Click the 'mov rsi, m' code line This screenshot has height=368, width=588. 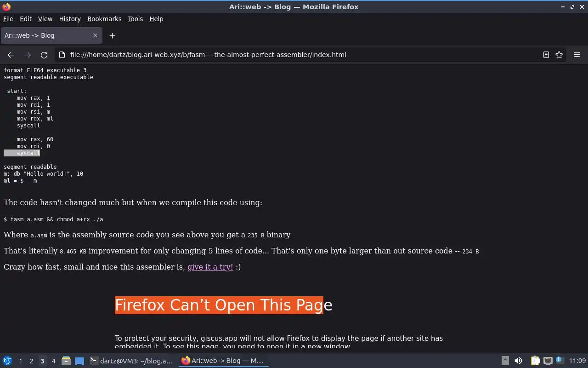pos(34,112)
